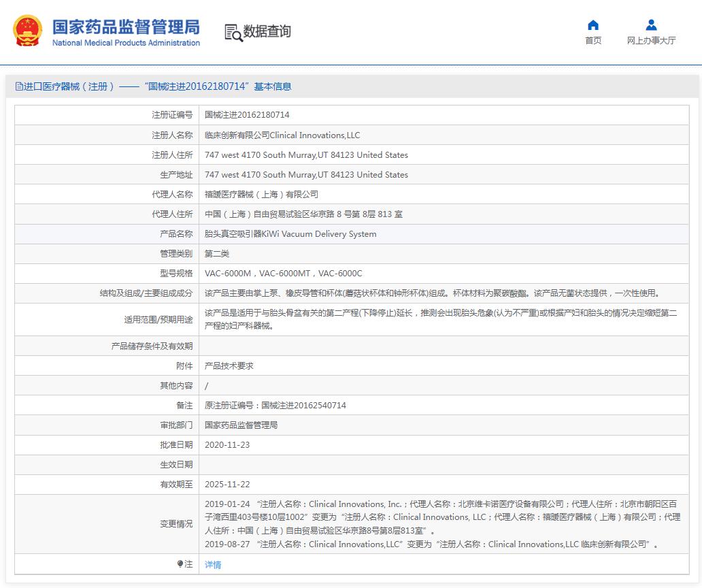702x588 pixels.
Task: Click the 管理类别 row label
Action: 176,253
